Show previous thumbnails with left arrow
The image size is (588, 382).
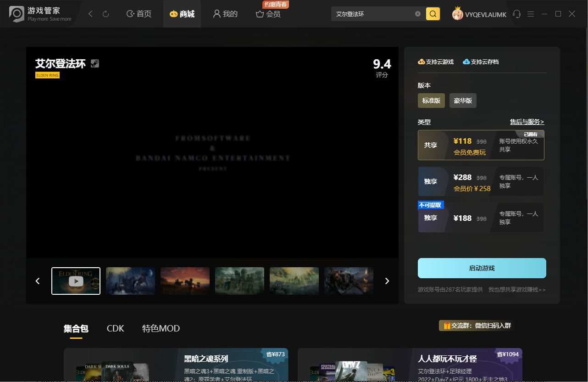[x=38, y=281]
